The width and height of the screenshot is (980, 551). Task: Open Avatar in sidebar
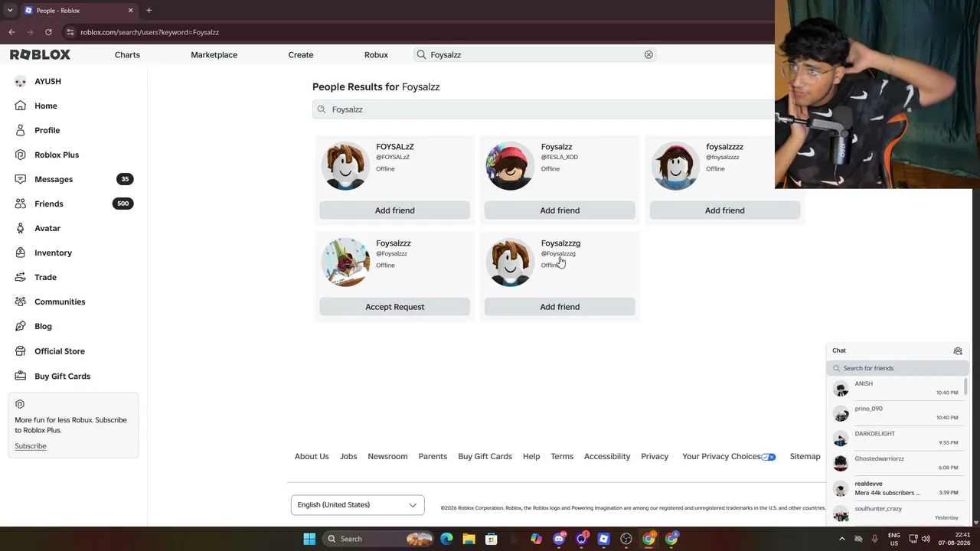coord(47,228)
